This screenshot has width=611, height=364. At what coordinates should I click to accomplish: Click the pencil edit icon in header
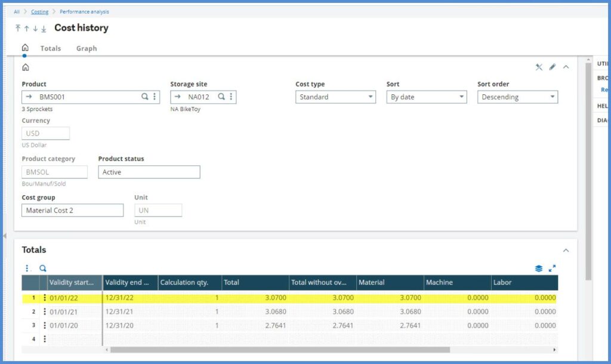[x=553, y=67]
